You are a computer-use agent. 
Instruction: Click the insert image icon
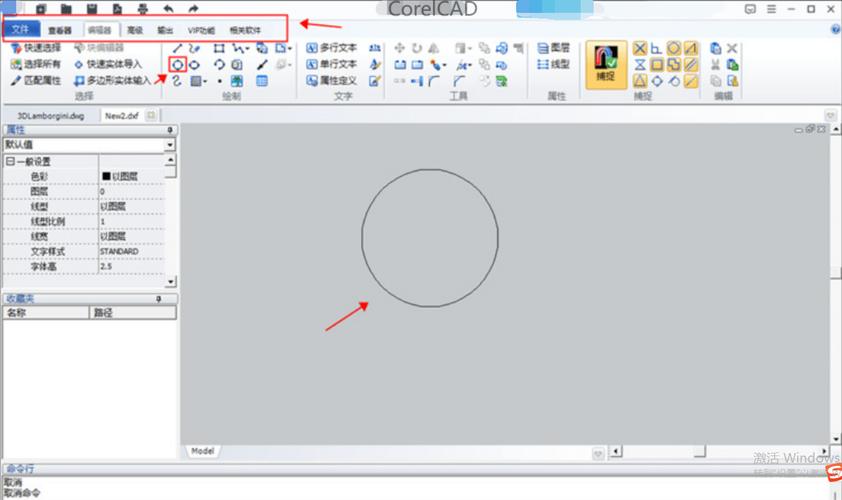click(237, 81)
